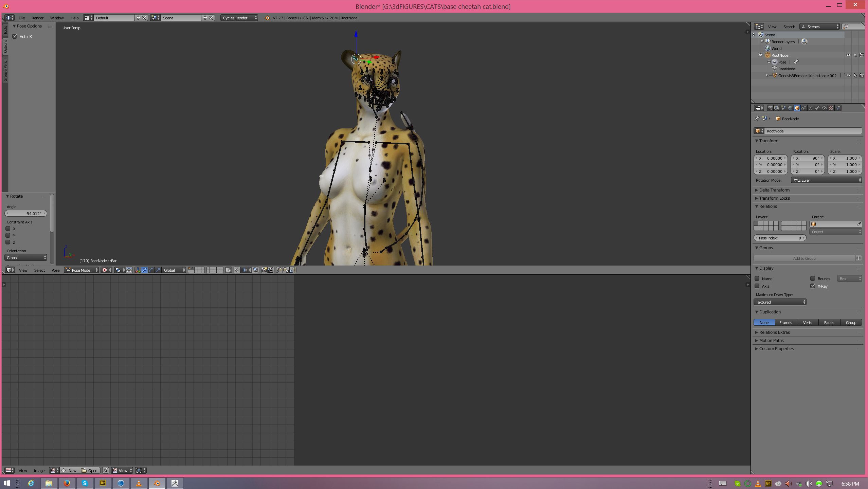Pin the properties context with pushpin
Image resolution: width=868 pixels, height=489 pixels.
[x=757, y=119]
